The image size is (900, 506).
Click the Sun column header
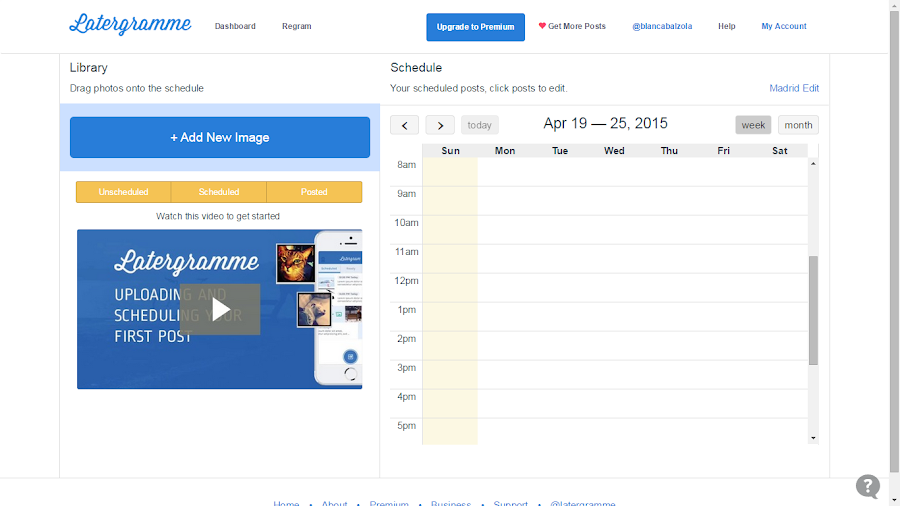(450, 151)
